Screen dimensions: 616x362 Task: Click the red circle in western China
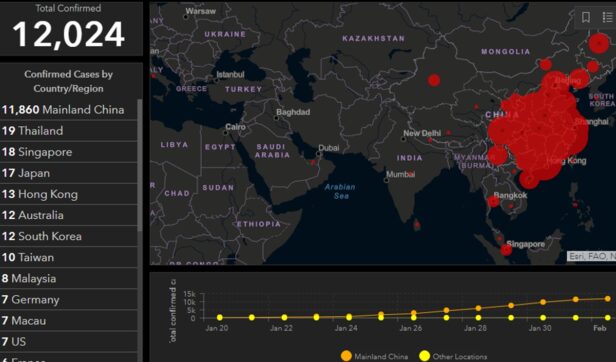[x=434, y=80]
